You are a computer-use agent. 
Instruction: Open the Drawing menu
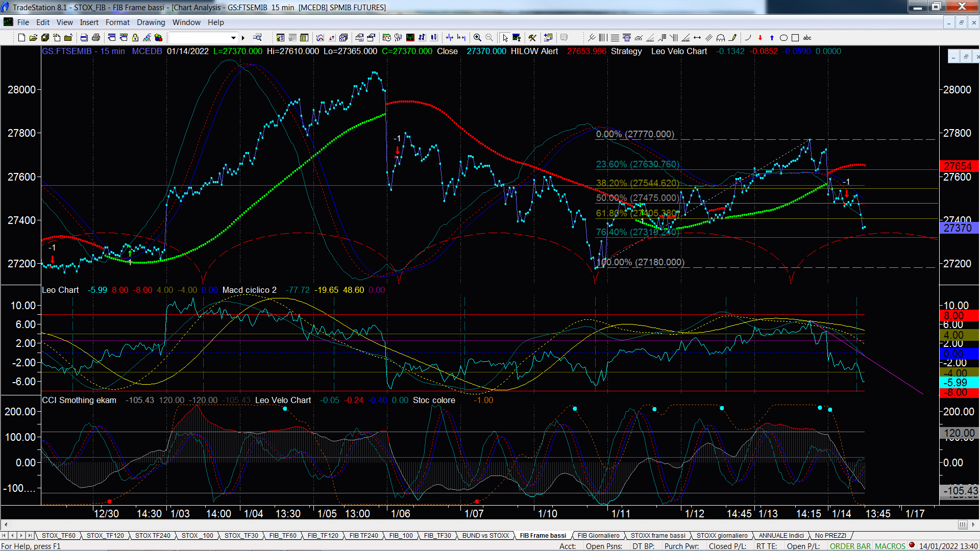(151, 22)
